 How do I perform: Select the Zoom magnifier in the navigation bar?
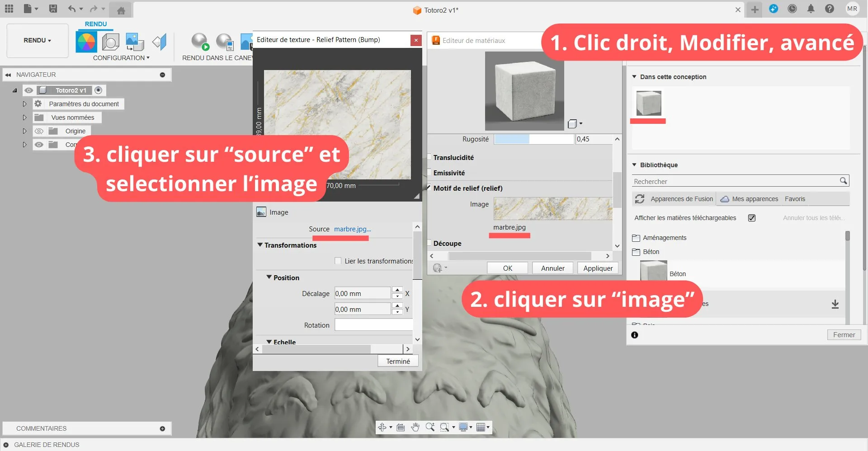pos(429,427)
